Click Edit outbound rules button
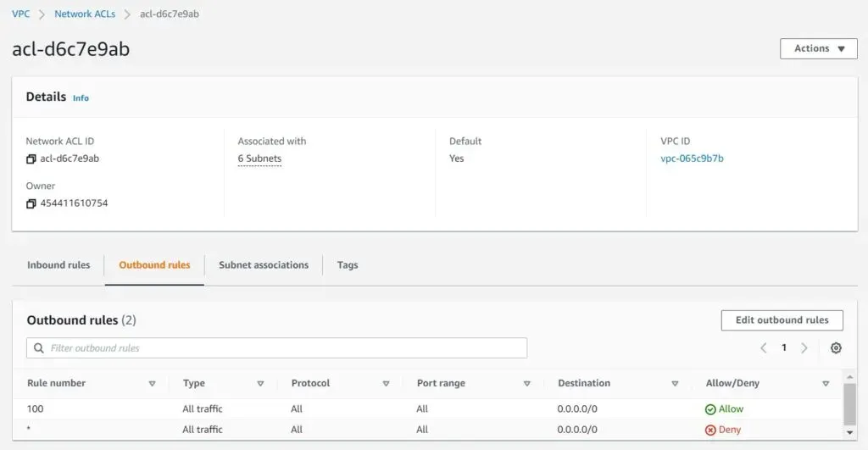The image size is (868, 450). click(x=782, y=320)
